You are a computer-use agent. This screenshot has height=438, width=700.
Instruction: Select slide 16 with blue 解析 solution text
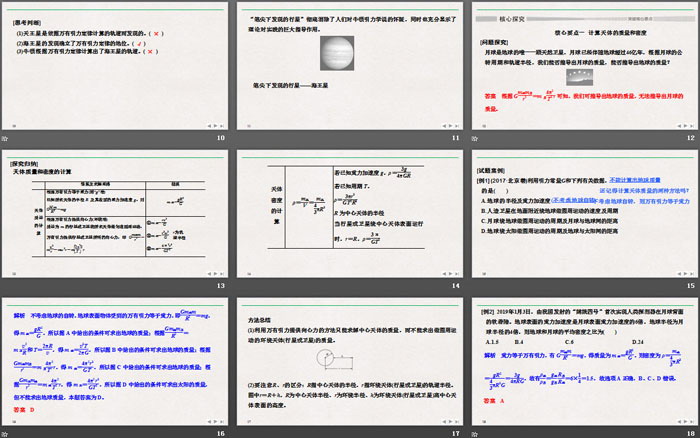(117, 361)
